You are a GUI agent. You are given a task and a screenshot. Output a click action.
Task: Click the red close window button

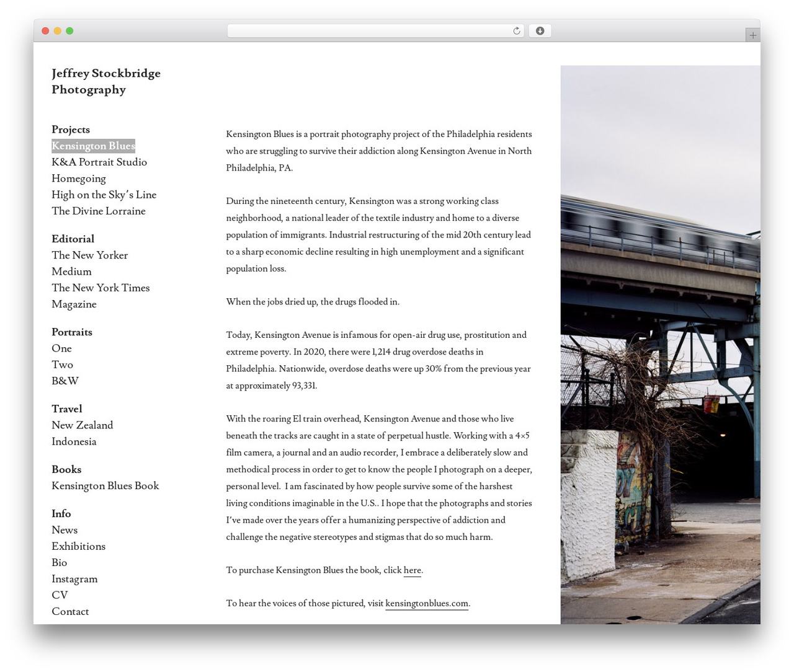pos(45,31)
